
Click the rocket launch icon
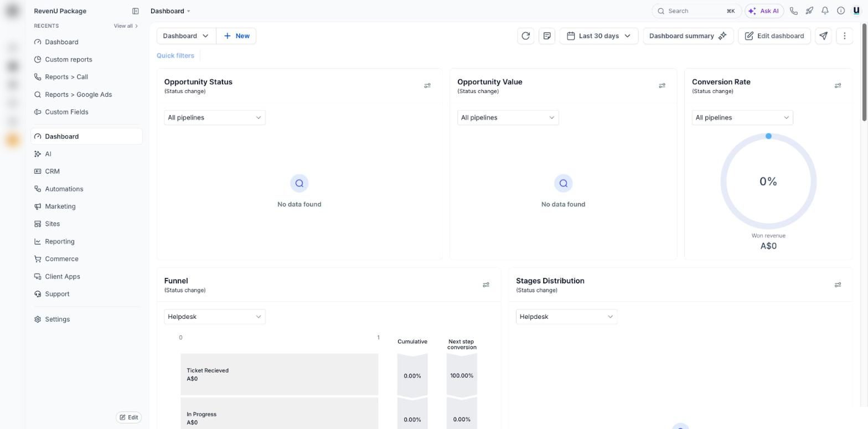click(809, 11)
